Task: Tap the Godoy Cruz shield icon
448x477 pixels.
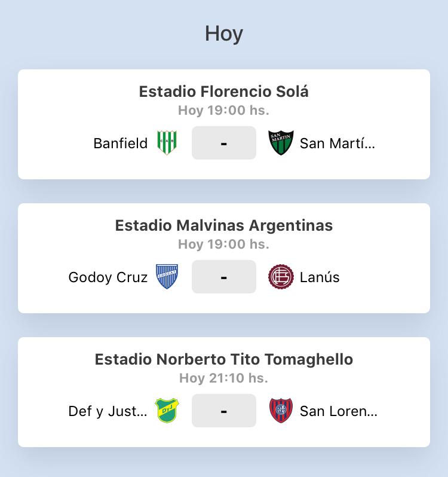Action: click(x=167, y=277)
